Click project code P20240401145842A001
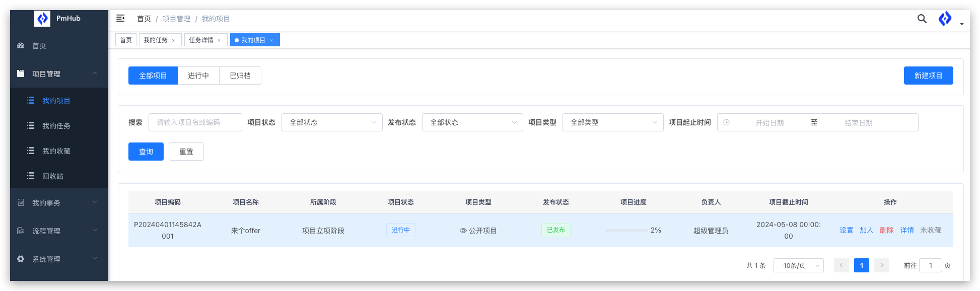 pos(168,230)
